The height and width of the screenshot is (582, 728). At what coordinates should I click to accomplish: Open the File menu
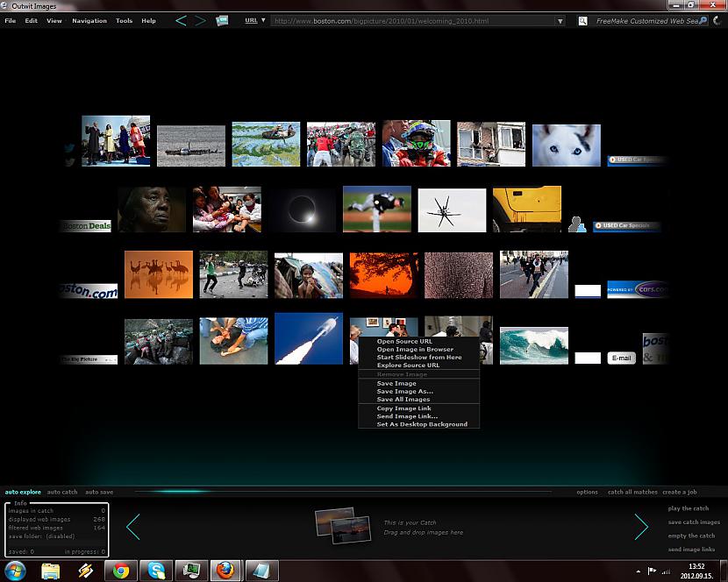pos(11,20)
